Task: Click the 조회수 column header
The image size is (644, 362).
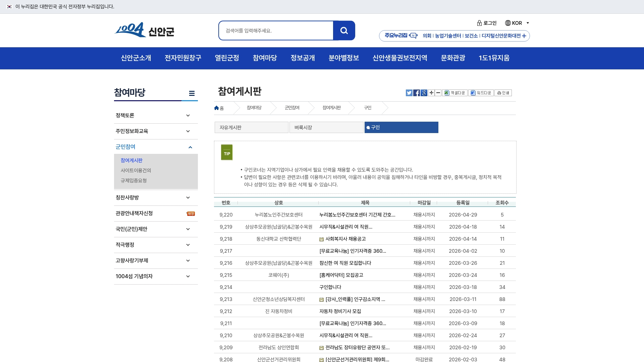Action: click(502, 203)
